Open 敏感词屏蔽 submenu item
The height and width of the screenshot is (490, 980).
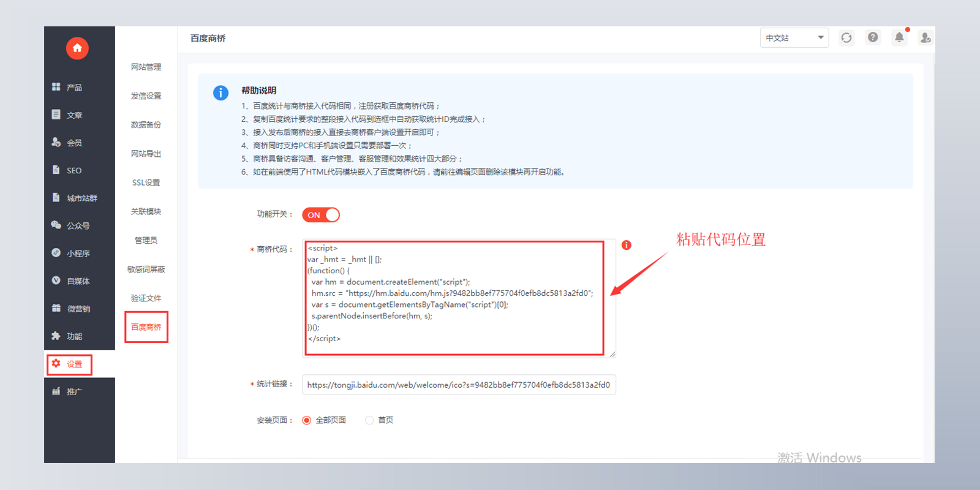[x=146, y=269]
